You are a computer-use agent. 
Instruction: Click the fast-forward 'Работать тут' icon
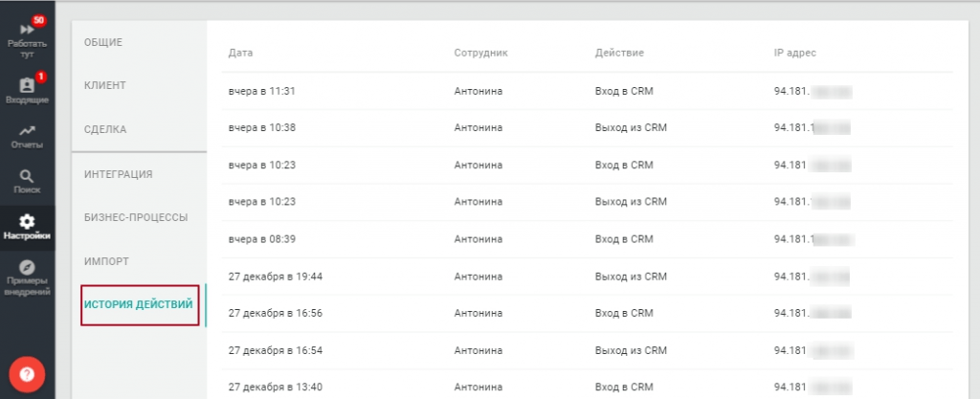coord(27,31)
